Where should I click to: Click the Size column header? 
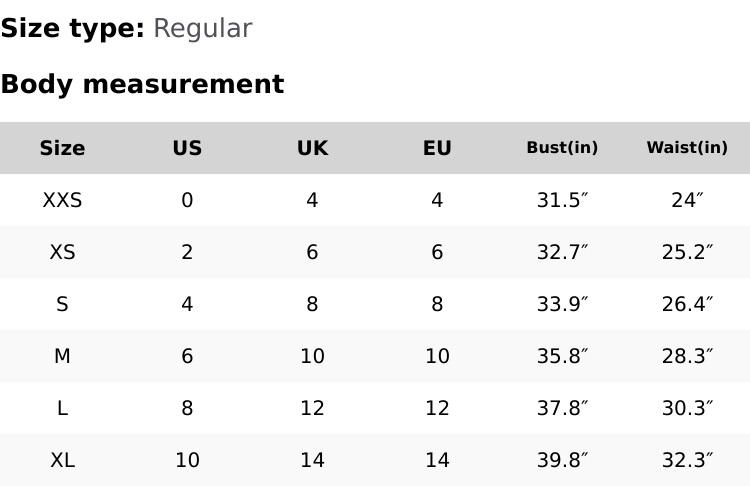click(x=62, y=148)
